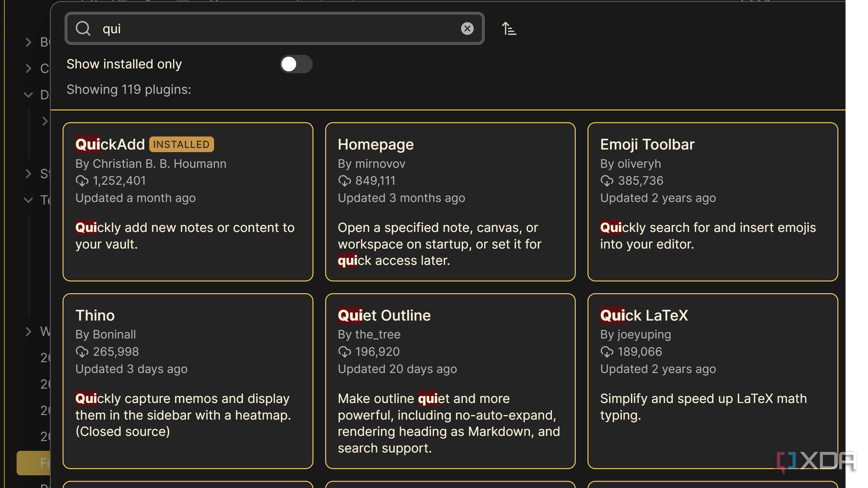Open the Quick LaTeX plugin card
This screenshot has height=488, width=868.
pos(712,381)
